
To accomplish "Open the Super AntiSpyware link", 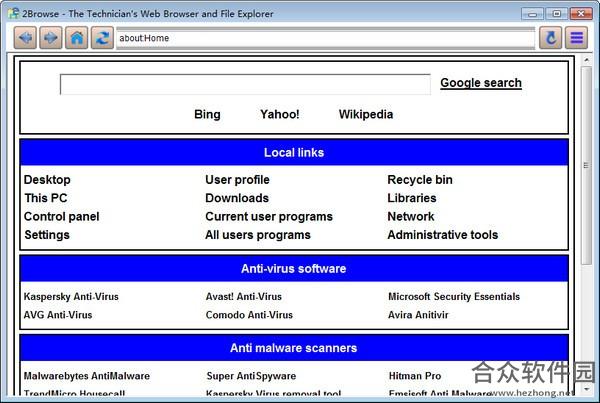I will (x=251, y=376).
